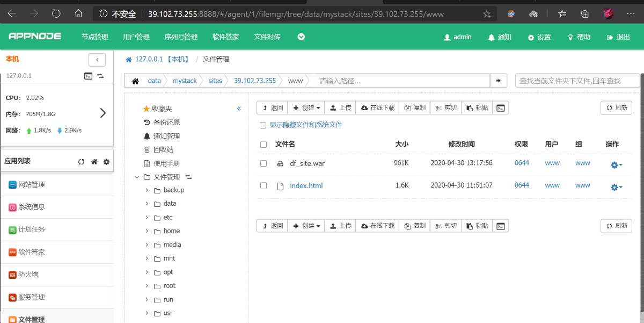Viewport: 644px width, 323px height.
Task: Click the 节点管理 menu item
Action: (x=94, y=37)
